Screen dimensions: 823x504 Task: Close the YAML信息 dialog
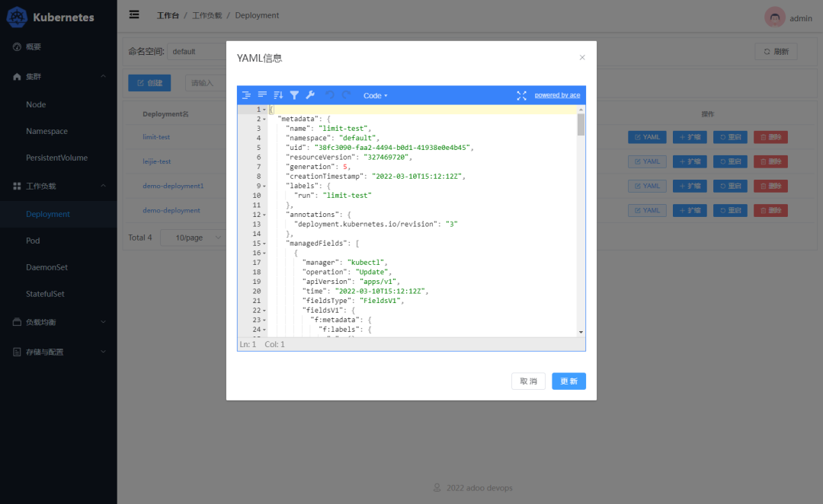[x=582, y=58]
